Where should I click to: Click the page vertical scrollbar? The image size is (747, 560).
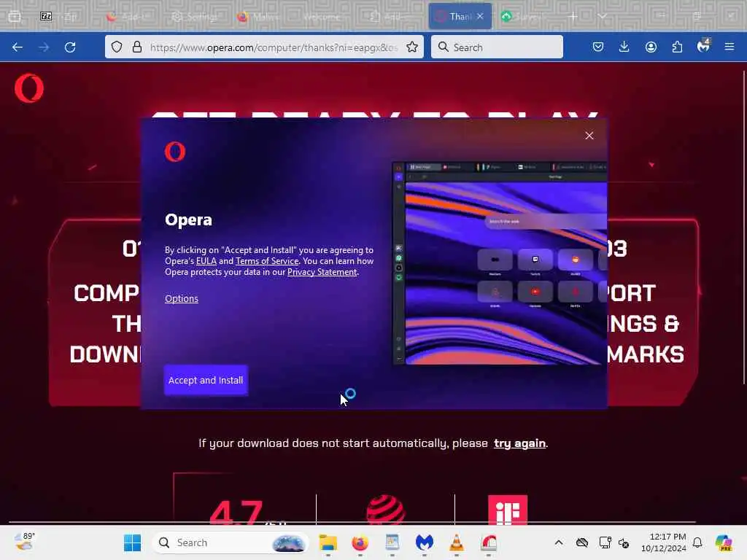click(743, 227)
